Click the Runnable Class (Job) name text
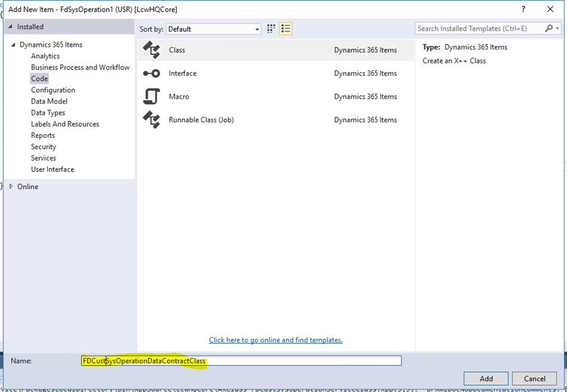This screenshot has width=567, height=392. pos(201,120)
